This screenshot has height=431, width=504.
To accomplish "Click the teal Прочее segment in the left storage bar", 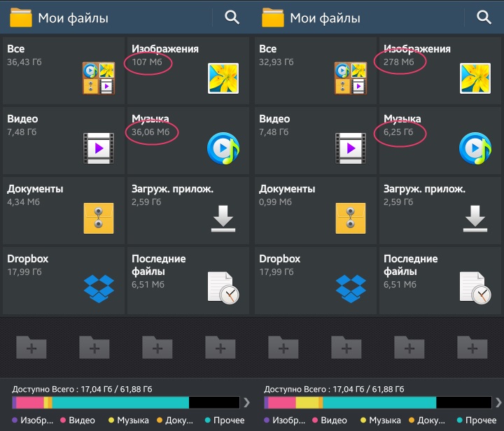I will (120, 402).
